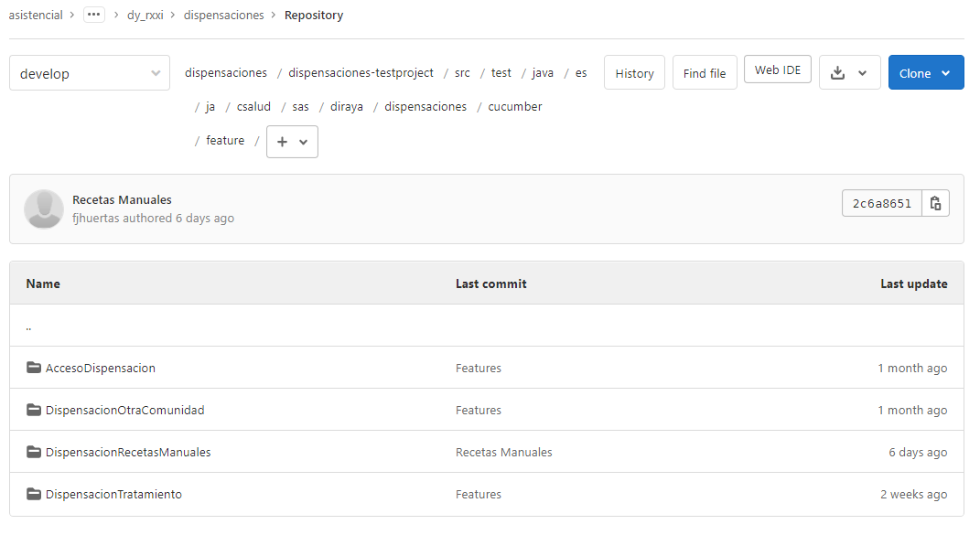Launch the Web IDE
The height and width of the screenshot is (535, 980).
778,70
